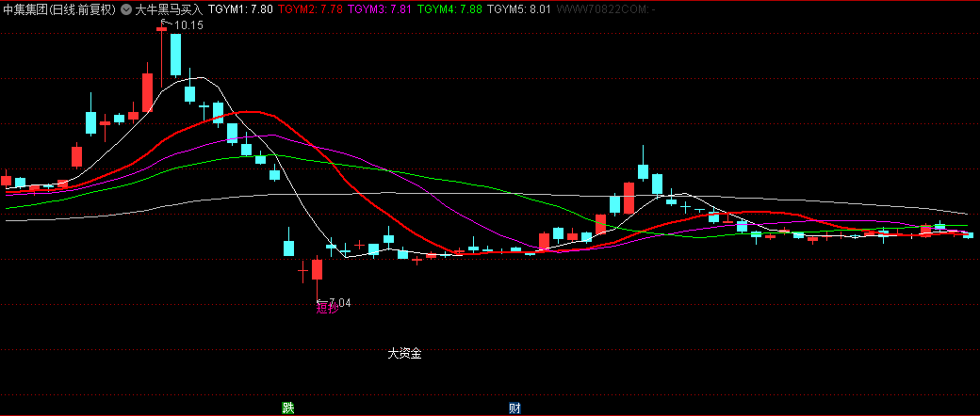This screenshot has width=980, height=416.
Task: Click the TGYM1: 7.80 legend value
Action: click(240, 10)
